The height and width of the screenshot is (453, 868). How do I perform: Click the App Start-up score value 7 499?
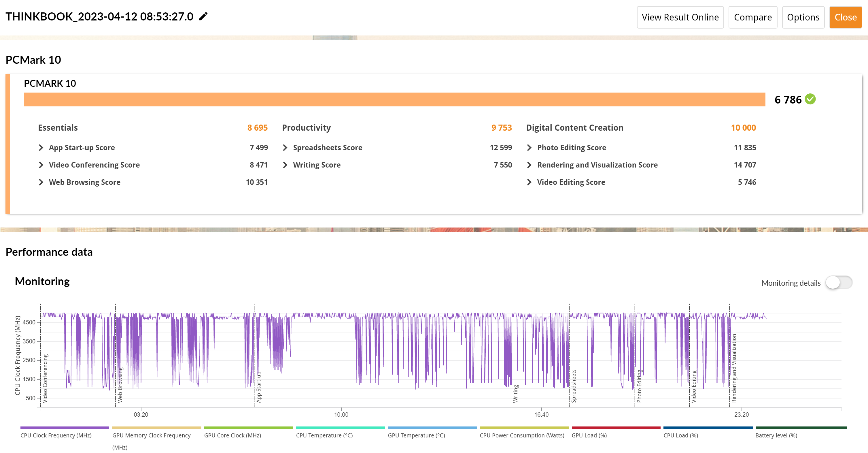pyautogui.click(x=258, y=147)
